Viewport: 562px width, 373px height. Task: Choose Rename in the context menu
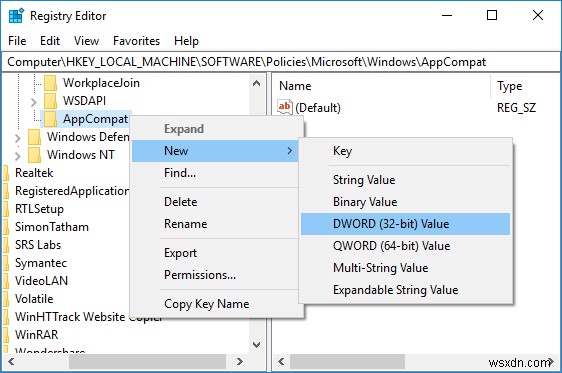215,224
